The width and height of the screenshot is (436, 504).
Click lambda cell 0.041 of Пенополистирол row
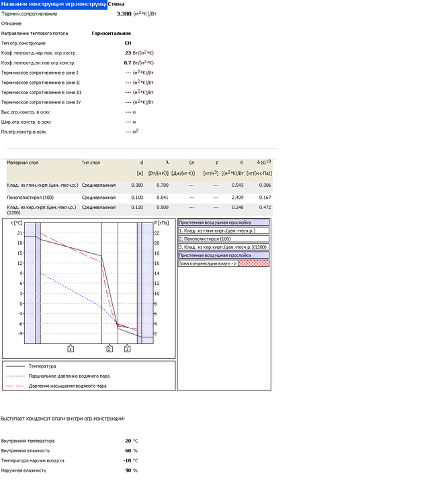163,198
